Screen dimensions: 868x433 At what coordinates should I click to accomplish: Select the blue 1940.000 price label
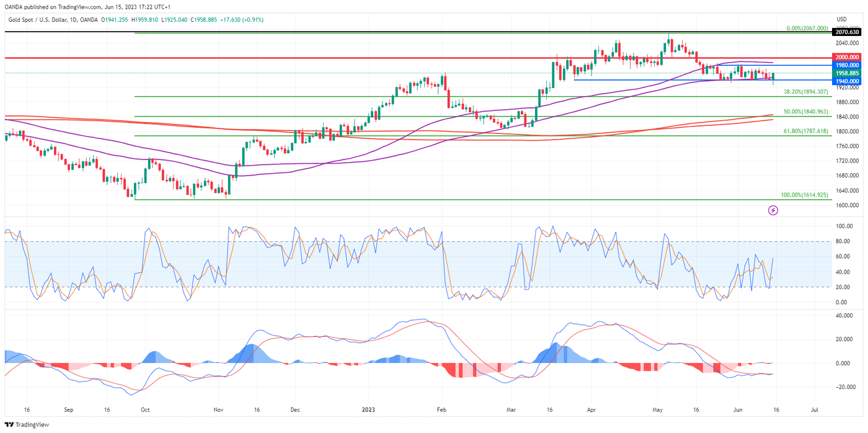(848, 81)
